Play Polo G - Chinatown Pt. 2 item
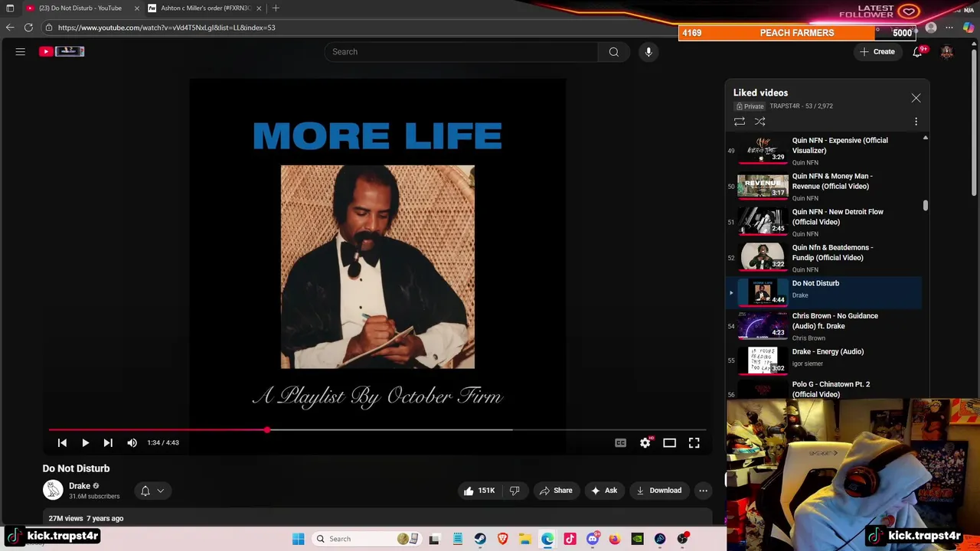The width and height of the screenshot is (980, 551). (825, 389)
